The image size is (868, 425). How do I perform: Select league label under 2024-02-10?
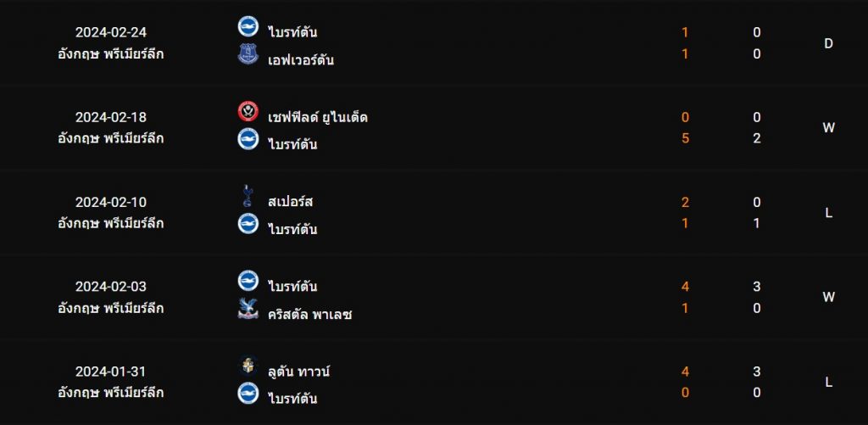click(x=111, y=223)
